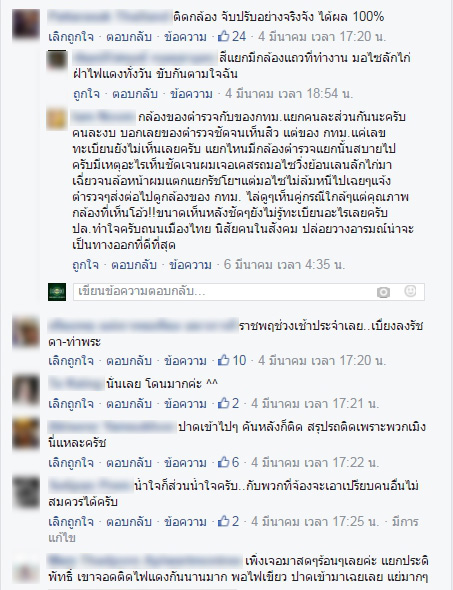Open commenter avatar of the ติดกล้อง comment
Screen dimensions: 453x590
click(26, 24)
